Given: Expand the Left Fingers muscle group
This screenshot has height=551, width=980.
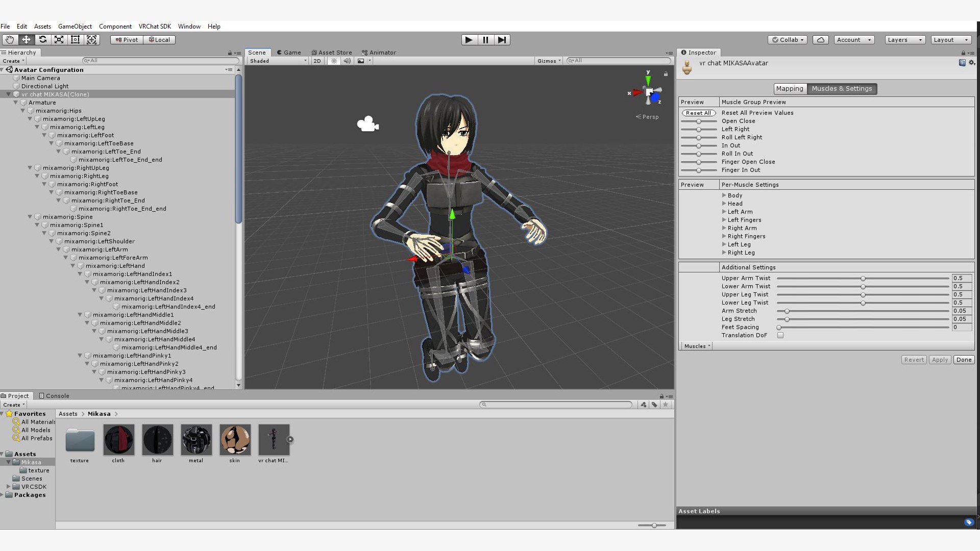Looking at the screenshot, I should [724, 220].
